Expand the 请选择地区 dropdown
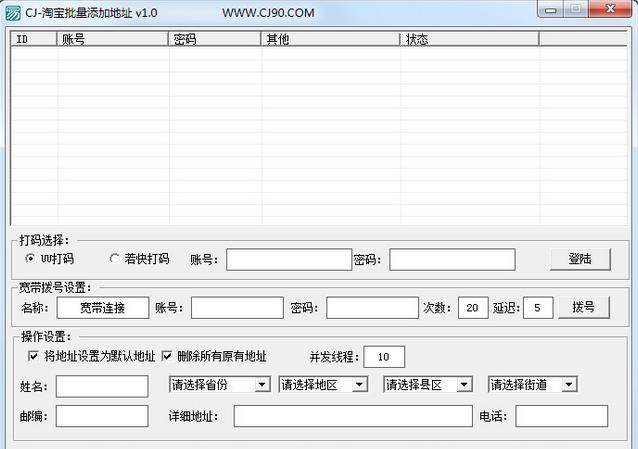Image resolution: width=638 pixels, height=449 pixels. pyautogui.click(x=323, y=384)
